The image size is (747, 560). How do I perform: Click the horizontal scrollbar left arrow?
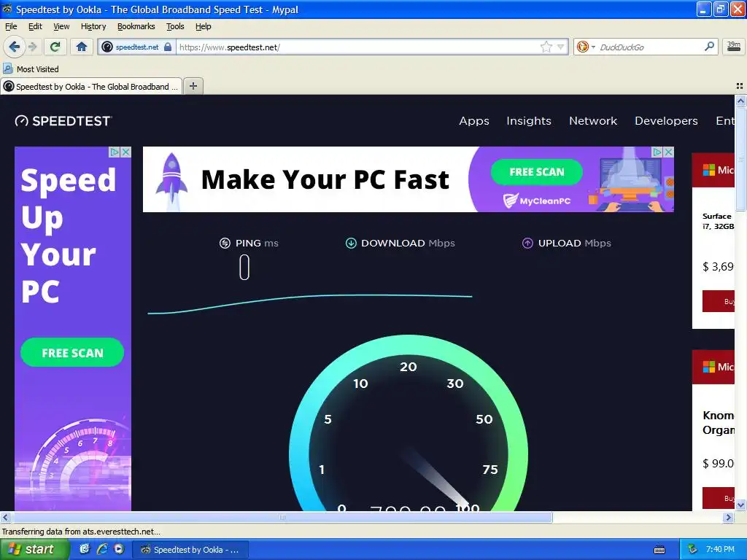click(6, 517)
